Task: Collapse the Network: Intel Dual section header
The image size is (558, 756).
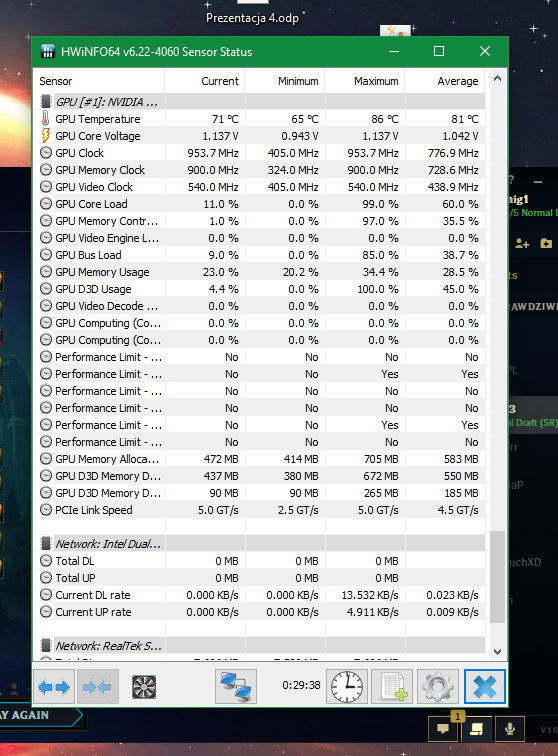Action: (x=259, y=544)
